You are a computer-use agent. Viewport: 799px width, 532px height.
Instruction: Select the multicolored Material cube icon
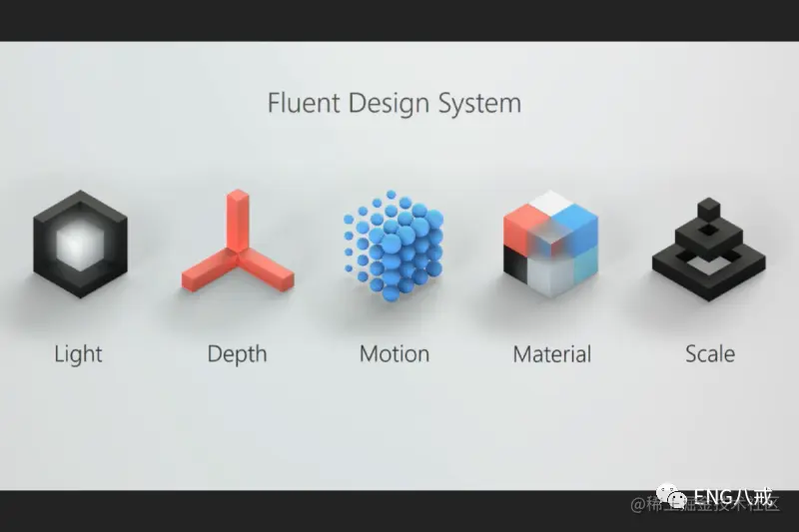click(550, 244)
